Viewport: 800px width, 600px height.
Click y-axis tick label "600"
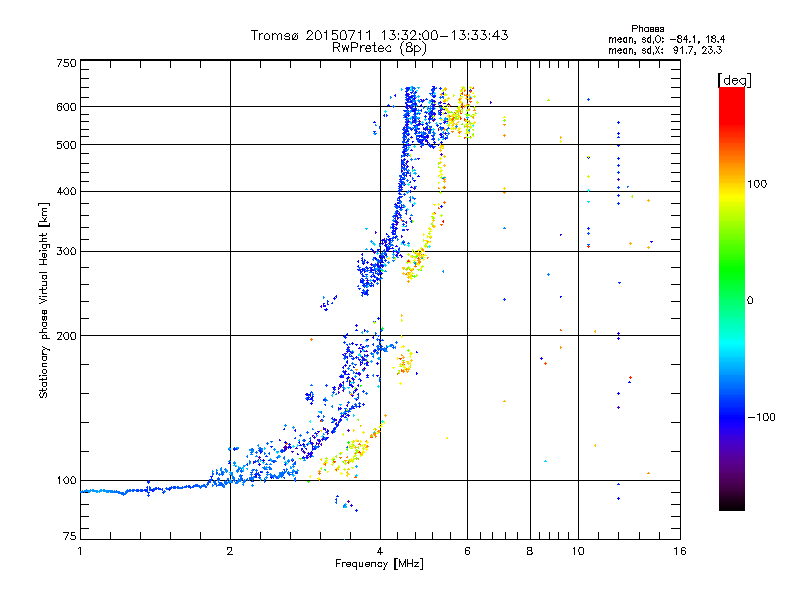(x=66, y=107)
